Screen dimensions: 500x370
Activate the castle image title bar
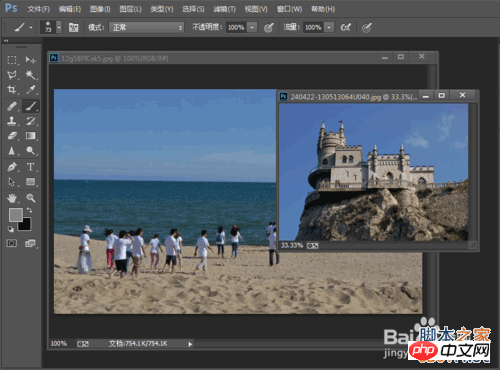tap(353, 97)
